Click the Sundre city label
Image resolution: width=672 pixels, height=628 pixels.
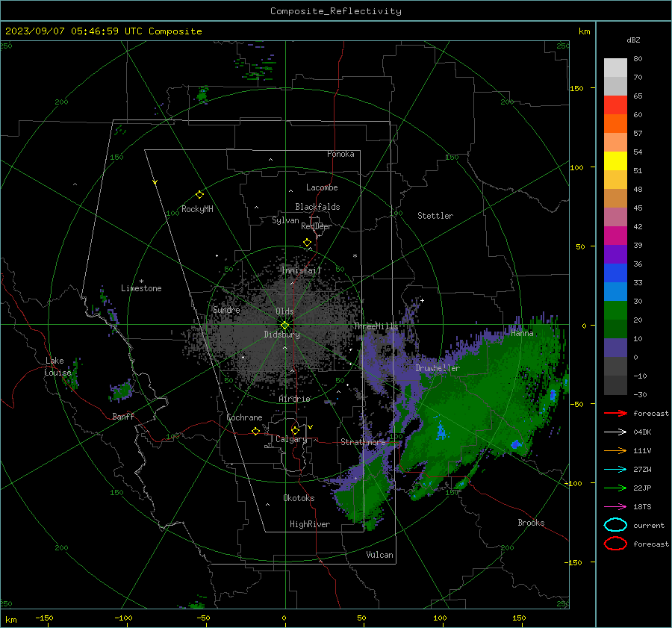[x=226, y=310]
